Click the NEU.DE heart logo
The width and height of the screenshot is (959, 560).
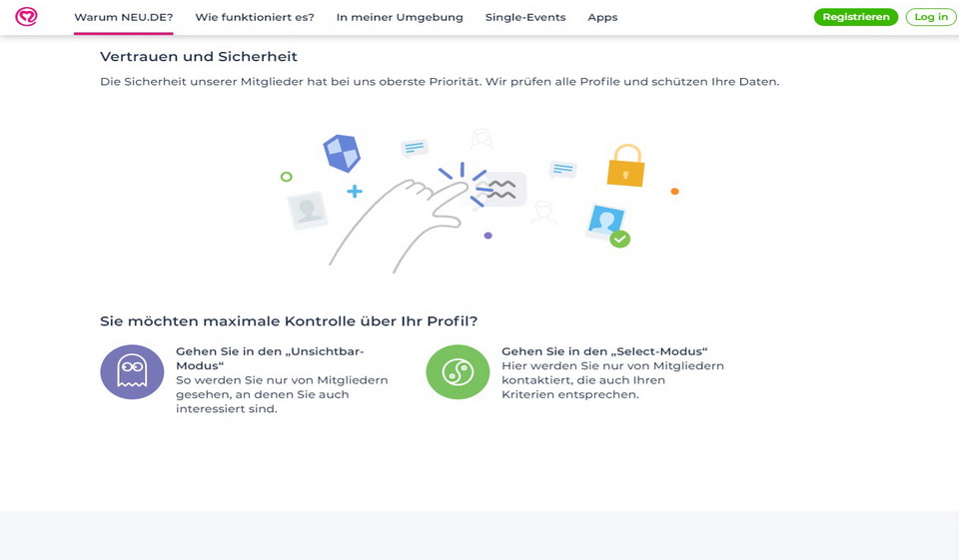(x=26, y=17)
